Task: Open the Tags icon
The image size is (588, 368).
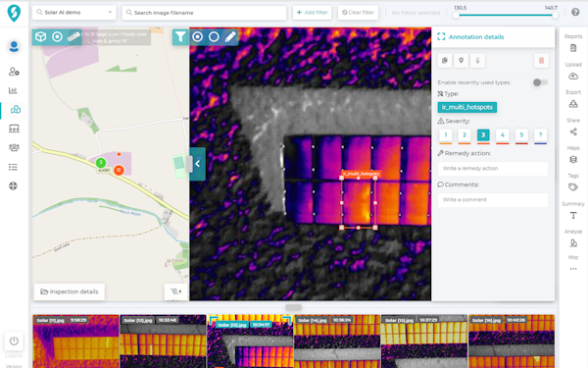Action: click(x=573, y=187)
